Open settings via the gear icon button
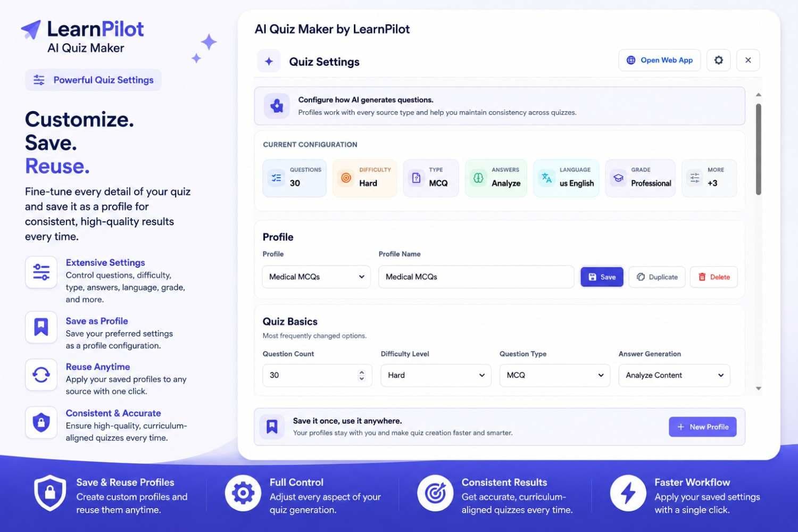Screen dimensions: 798x532 pyautogui.click(x=718, y=60)
